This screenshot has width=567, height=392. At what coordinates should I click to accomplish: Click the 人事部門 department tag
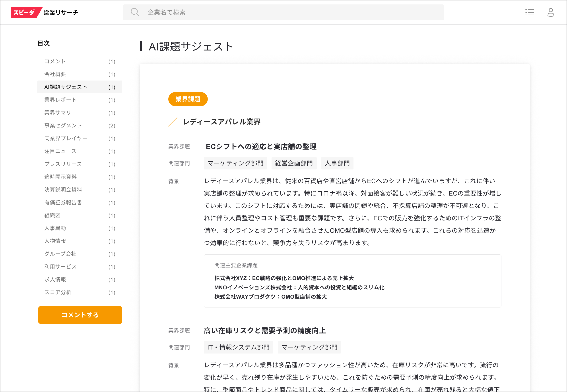337,163
